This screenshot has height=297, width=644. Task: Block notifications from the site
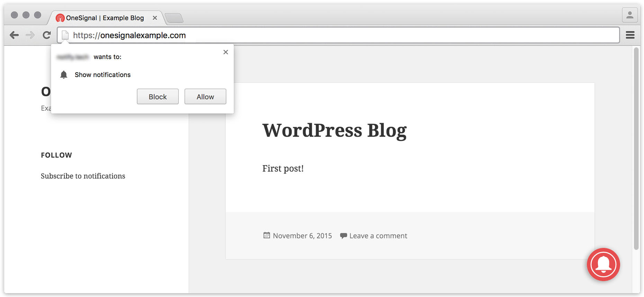[x=158, y=97]
